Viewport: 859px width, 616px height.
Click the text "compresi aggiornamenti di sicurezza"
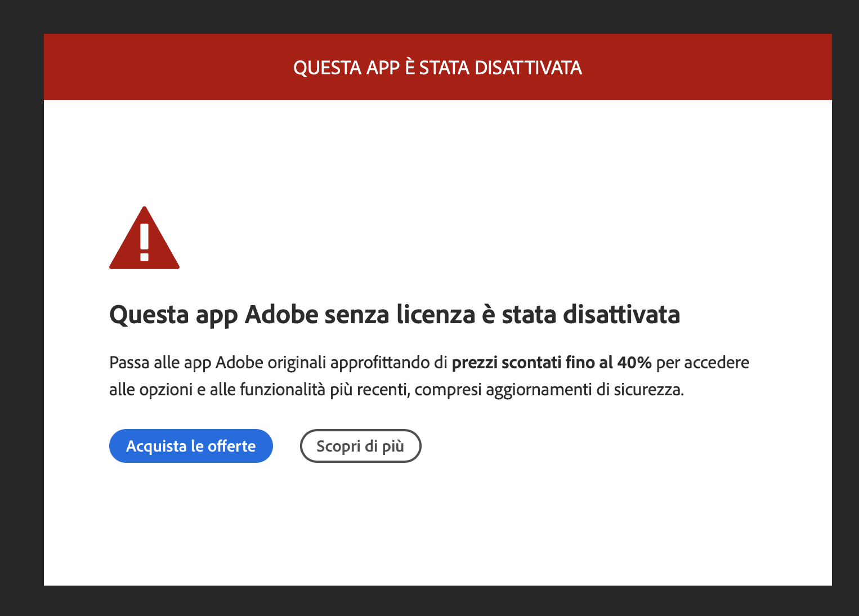pos(548,390)
